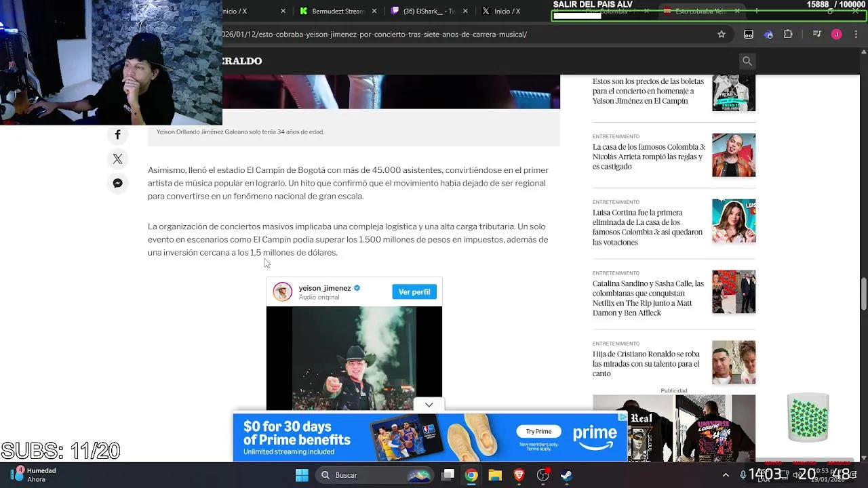
Task: Click the AdChoices icon on Prime ad
Action: [623, 417]
